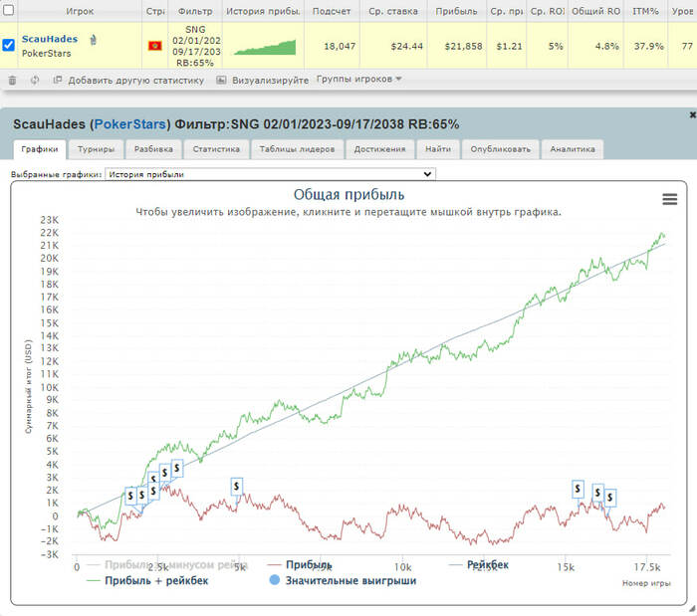Click the Визуализируйте button
The width and height of the screenshot is (697, 616).
pyautogui.click(x=270, y=81)
